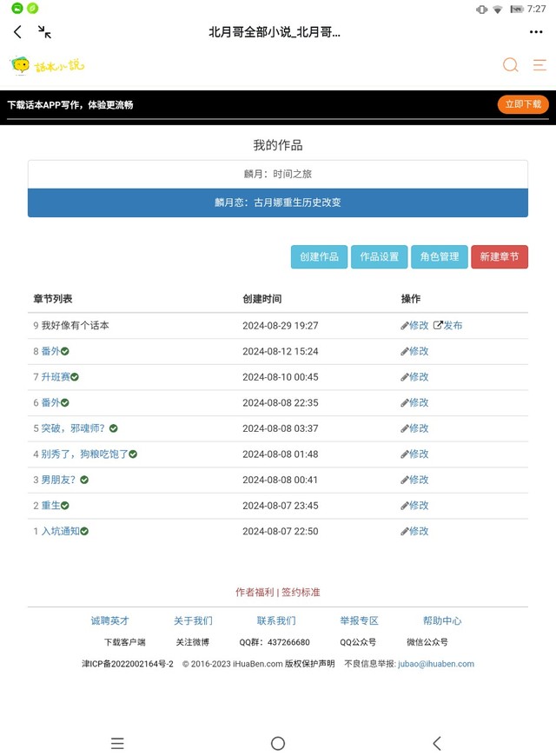Screen dimensions: 556x756
Task: Tap the orange search magnifier icon
Action: pos(511,65)
